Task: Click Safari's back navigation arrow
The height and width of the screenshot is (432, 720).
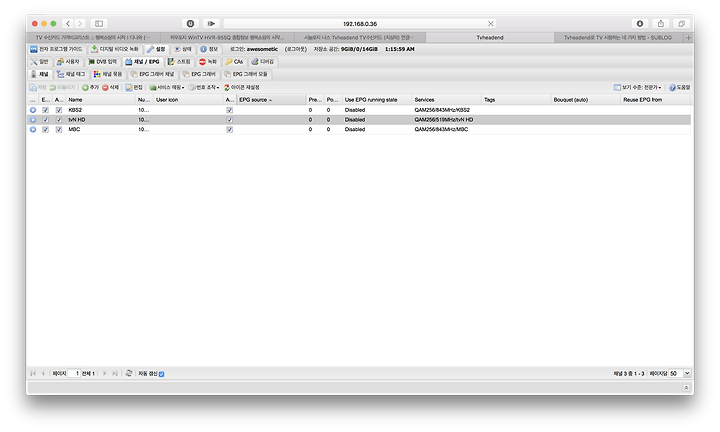Action: click(68, 23)
